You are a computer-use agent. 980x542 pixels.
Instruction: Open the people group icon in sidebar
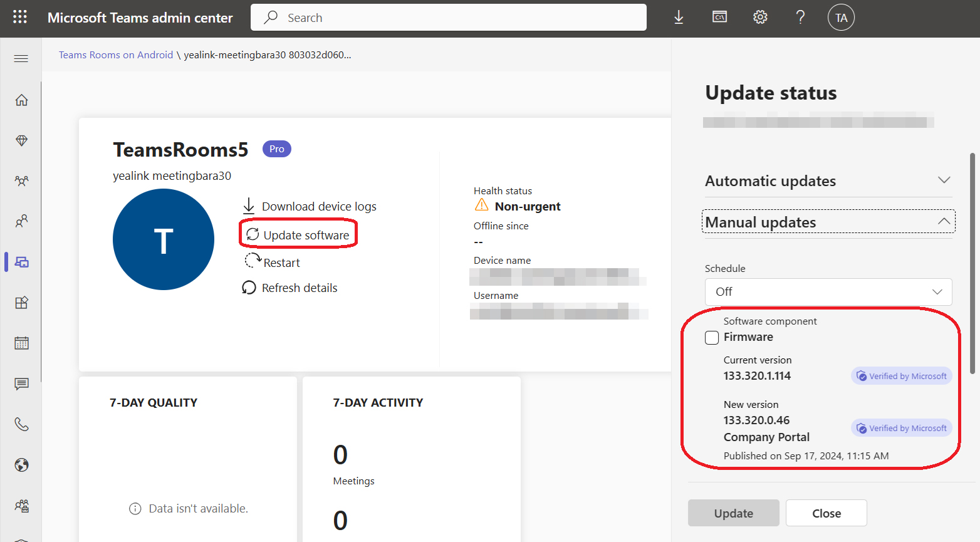[x=21, y=506]
